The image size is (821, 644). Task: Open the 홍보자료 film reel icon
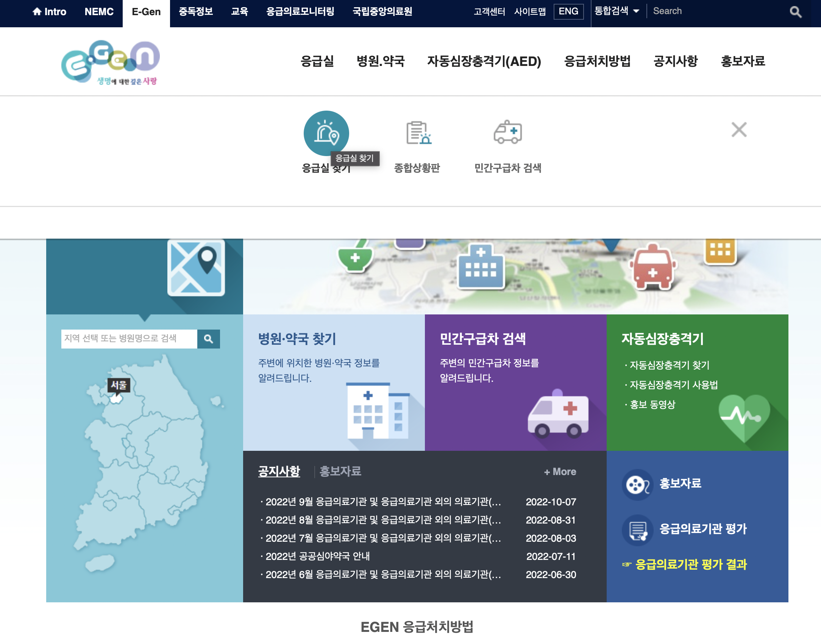(x=637, y=485)
